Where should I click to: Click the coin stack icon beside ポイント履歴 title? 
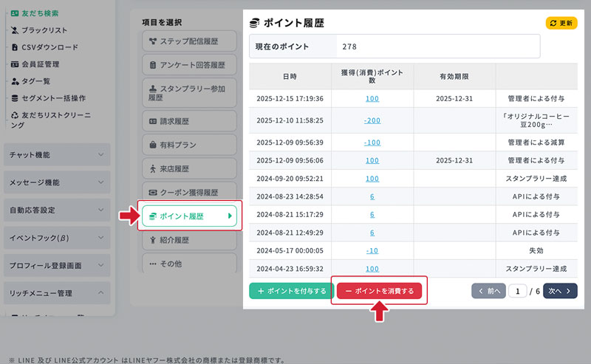pyautogui.click(x=255, y=23)
